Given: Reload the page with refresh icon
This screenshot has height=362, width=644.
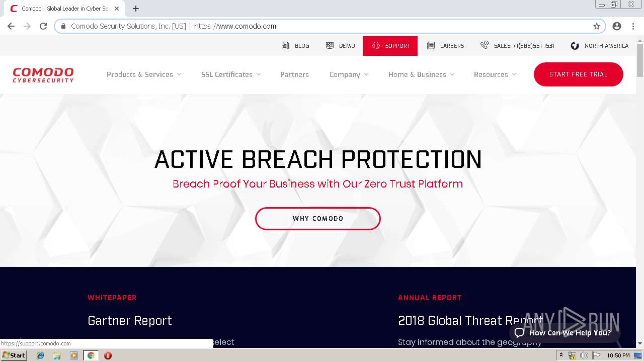Looking at the screenshot, I should point(43,26).
